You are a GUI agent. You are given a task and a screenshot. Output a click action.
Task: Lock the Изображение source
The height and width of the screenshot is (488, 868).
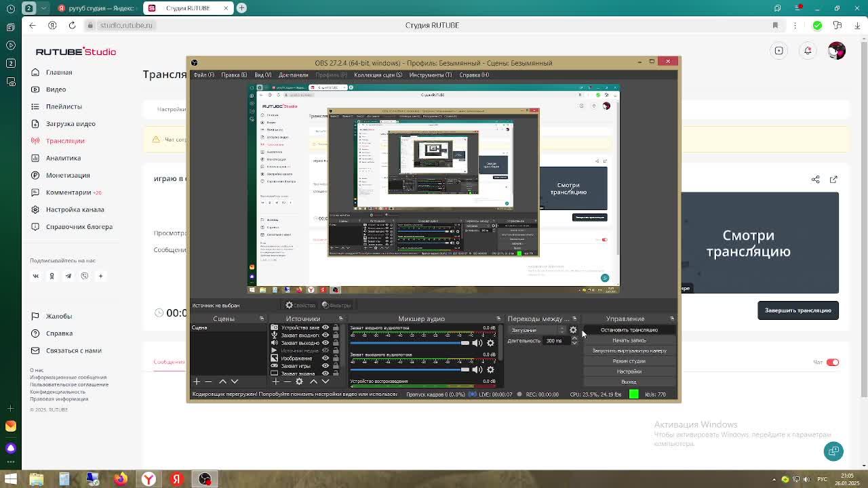(x=335, y=358)
